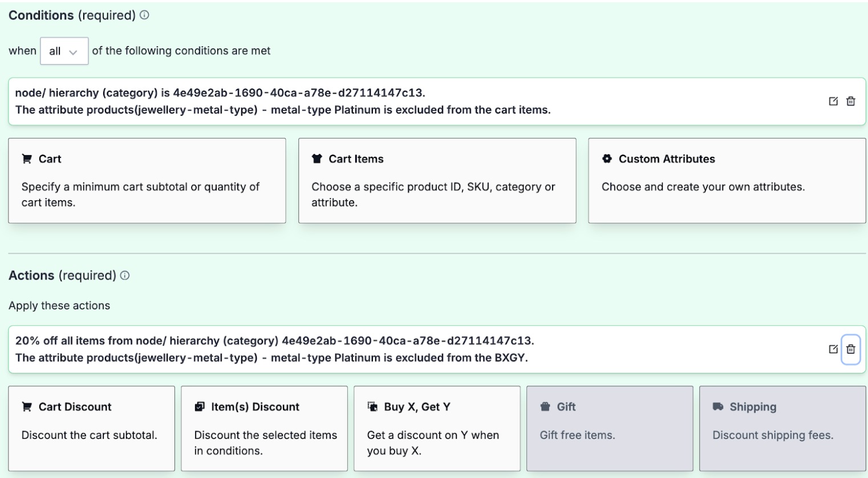This screenshot has height=478, width=868.
Task: Click the info icon next to Actions
Action: 125,276
